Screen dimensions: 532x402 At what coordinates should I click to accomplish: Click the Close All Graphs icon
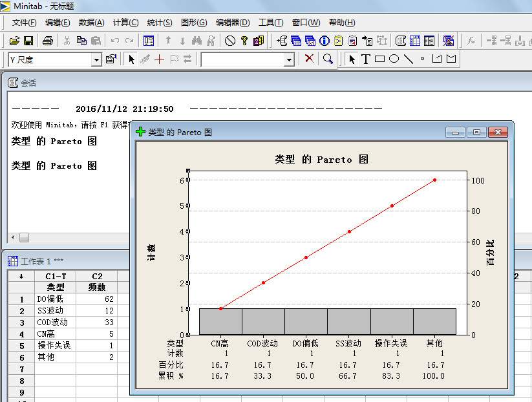pos(448,41)
